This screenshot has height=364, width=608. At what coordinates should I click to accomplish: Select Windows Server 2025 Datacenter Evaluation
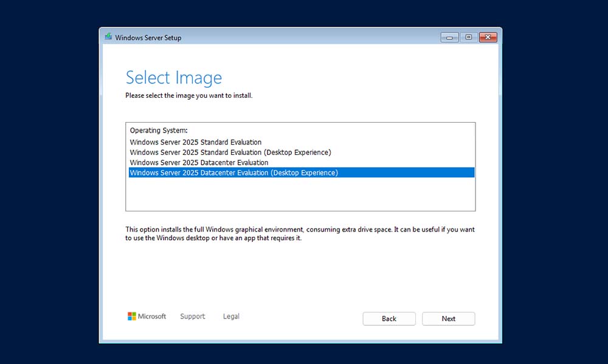199,163
